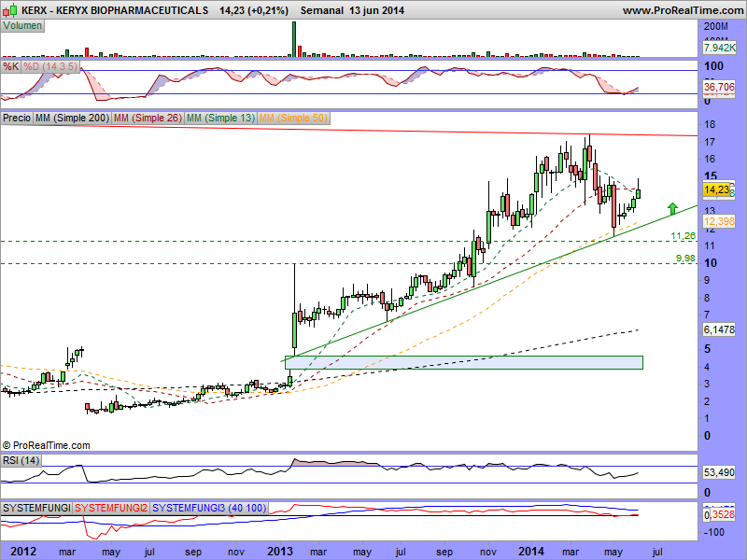Click the 2013 year label on time axis
The image size is (747, 560).
pyautogui.click(x=280, y=552)
